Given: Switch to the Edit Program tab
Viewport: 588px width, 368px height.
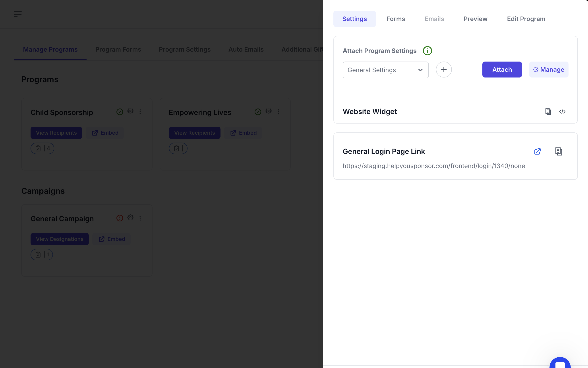Looking at the screenshot, I should [526, 19].
